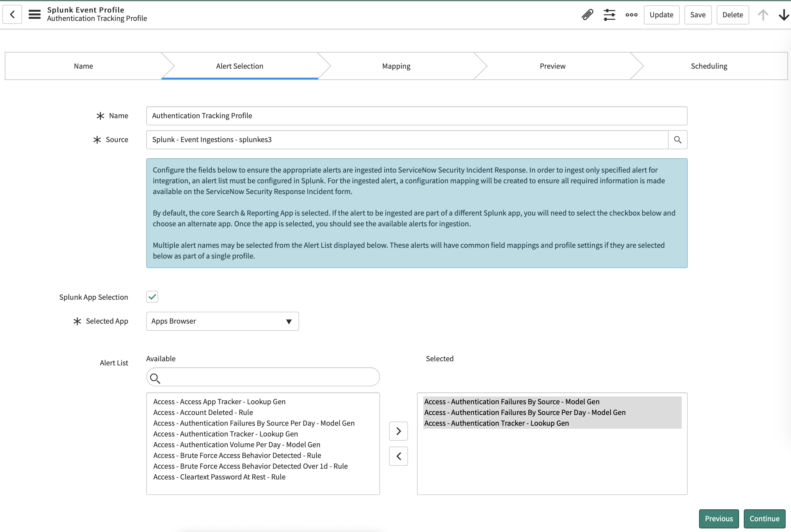Viewport: 791px width, 532px height.
Task: Select the Alert Selection step tab
Action: [240, 66]
